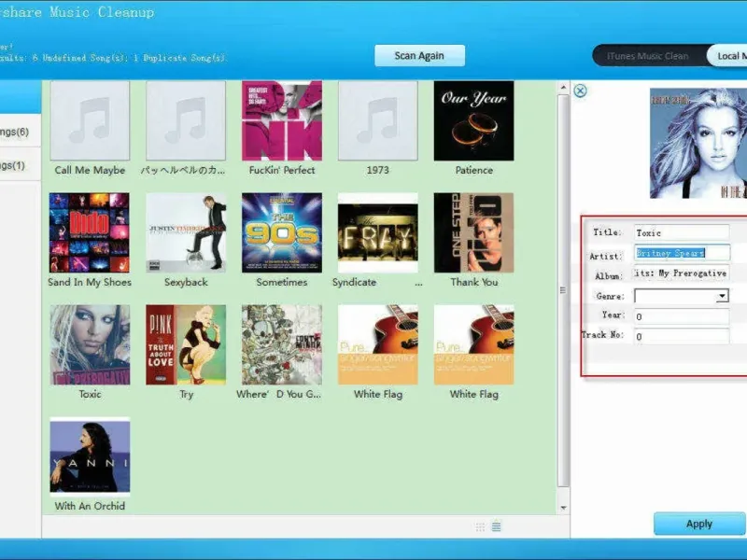This screenshot has width=747, height=560.
Task: Click the Artist field
Action: point(682,253)
